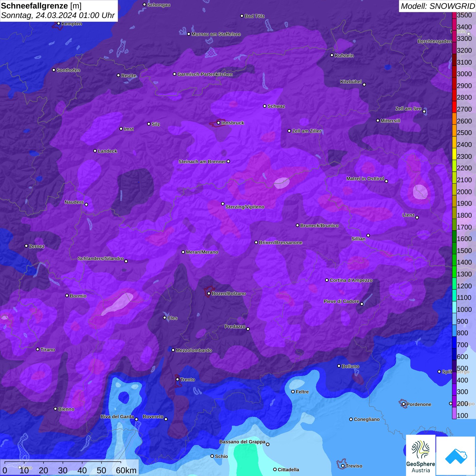Image resolution: width=476 pixels, height=476 pixels.
Task: Click the GeoSphere Austria logo
Action: click(x=421, y=455)
